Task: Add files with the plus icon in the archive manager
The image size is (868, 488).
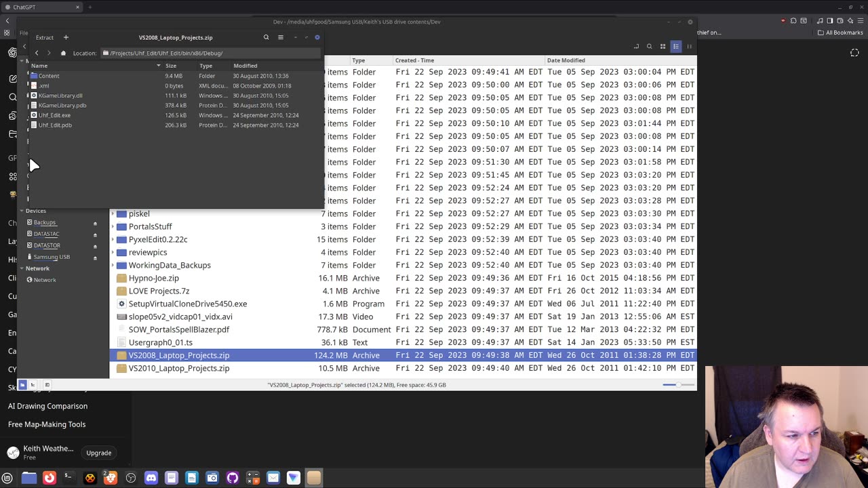Action: (66, 37)
